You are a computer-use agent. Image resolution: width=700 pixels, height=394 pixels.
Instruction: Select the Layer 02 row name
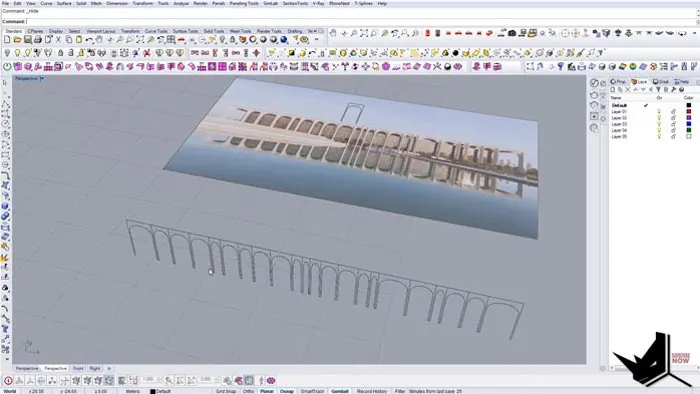click(x=619, y=118)
